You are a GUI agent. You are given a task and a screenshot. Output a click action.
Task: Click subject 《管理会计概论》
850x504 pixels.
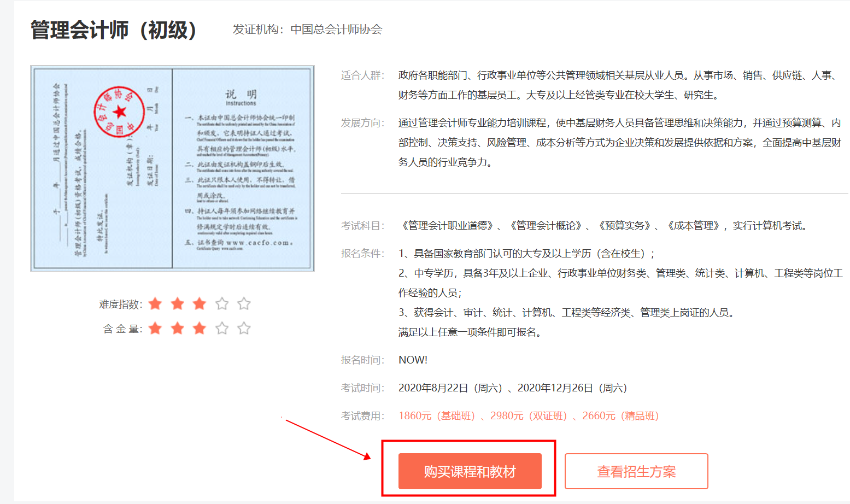pyautogui.click(x=546, y=226)
